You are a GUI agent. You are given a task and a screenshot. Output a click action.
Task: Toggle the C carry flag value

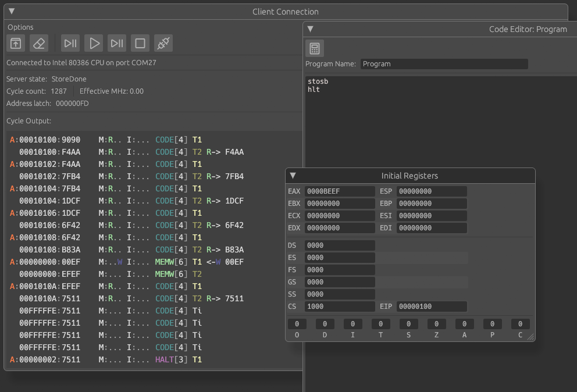pos(520,324)
